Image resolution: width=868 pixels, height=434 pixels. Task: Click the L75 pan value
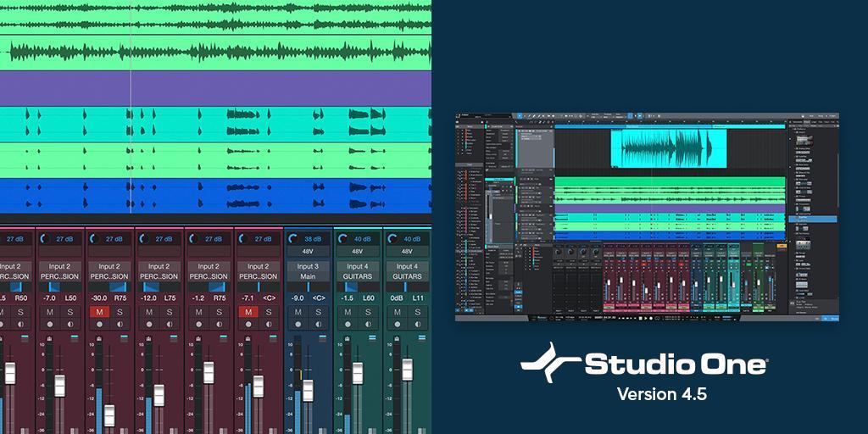coord(170,298)
